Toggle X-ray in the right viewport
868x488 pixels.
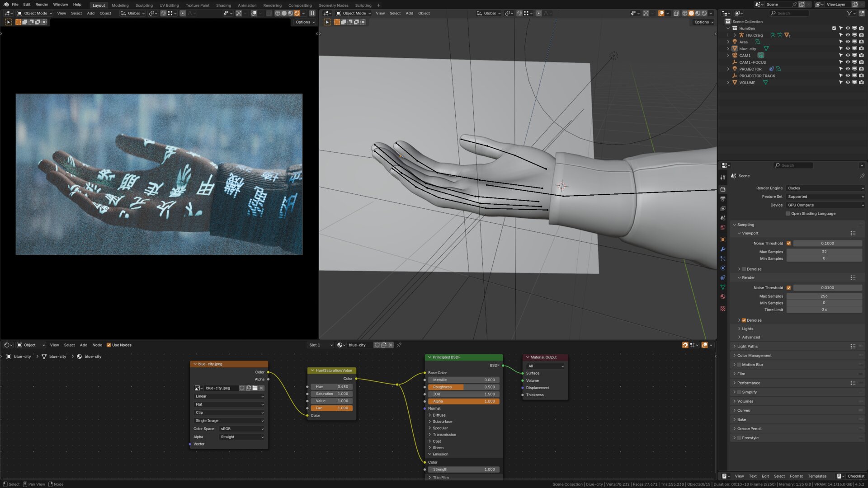point(676,13)
